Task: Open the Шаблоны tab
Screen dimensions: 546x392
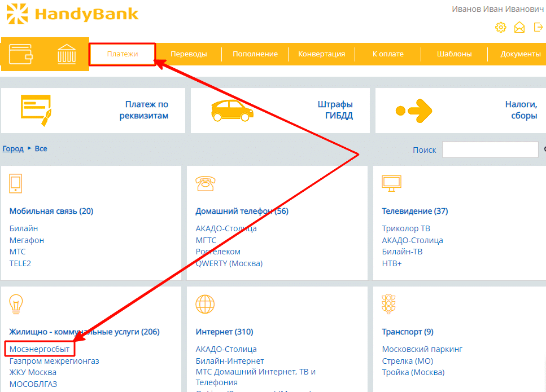Action: point(454,54)
